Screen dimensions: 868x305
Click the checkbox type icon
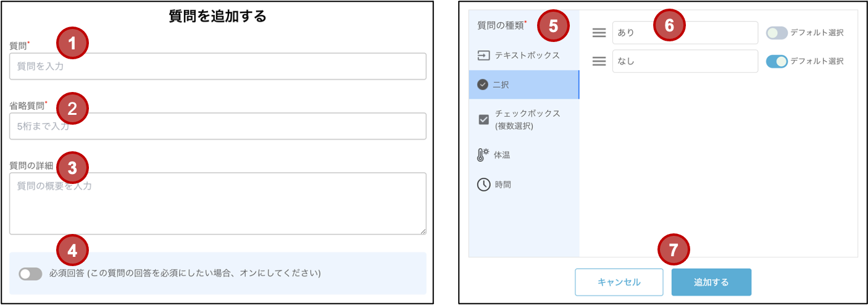click(484, 120)
